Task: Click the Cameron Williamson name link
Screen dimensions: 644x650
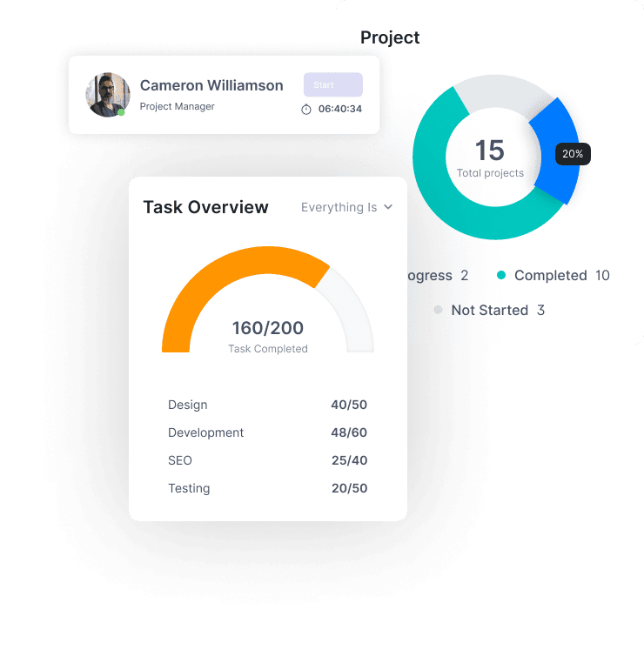Action: [211, 85]
